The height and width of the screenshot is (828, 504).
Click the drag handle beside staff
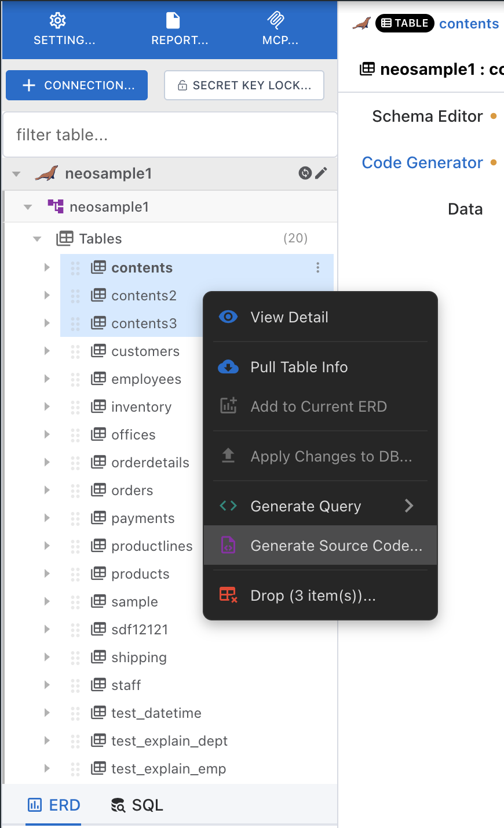[x=75, y=685]
